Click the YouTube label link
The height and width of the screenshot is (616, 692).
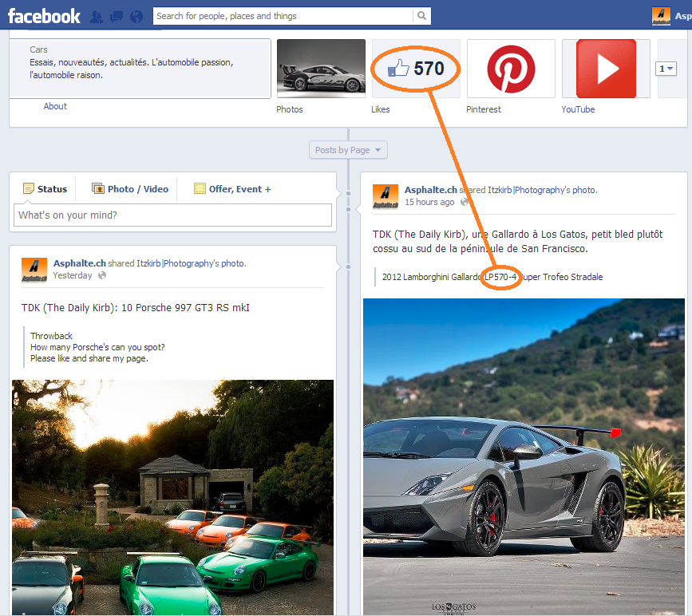coord(578,109)
